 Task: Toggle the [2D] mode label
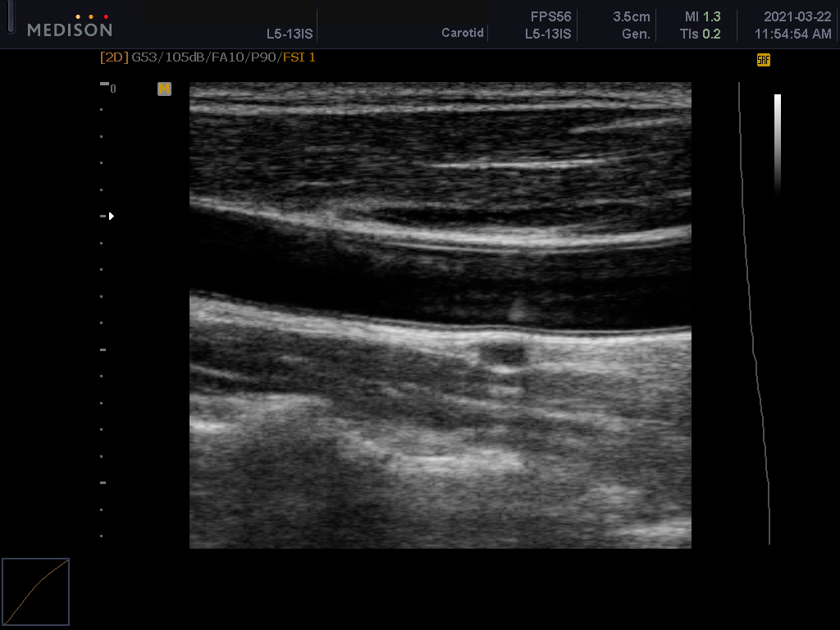pyautogui.click(x=114, y=57)
